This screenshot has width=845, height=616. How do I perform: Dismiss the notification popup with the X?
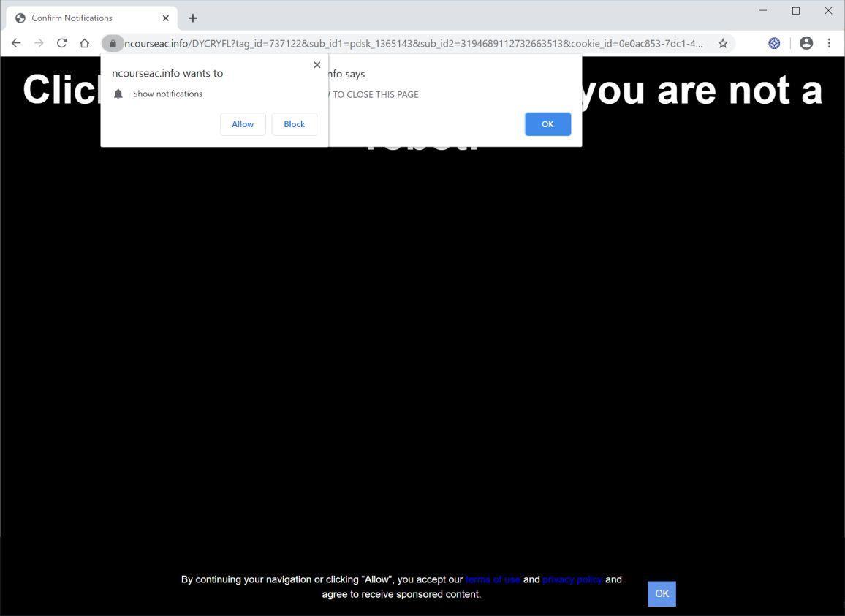(317, 64)
